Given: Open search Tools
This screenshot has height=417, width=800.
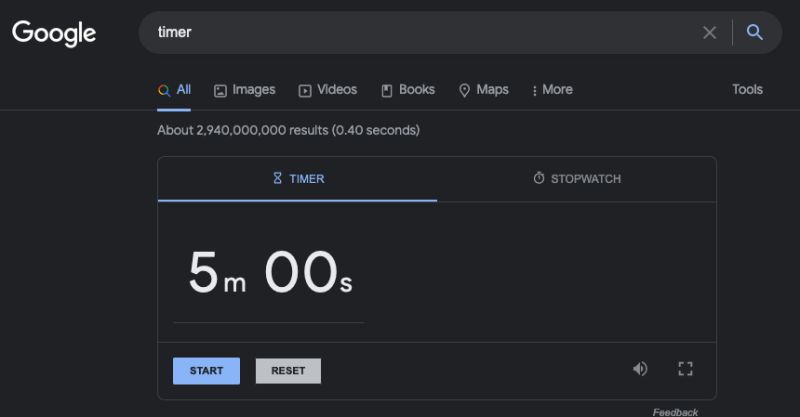Looking at the screenshot, I should pyautogui.click(x=747, y=89).
